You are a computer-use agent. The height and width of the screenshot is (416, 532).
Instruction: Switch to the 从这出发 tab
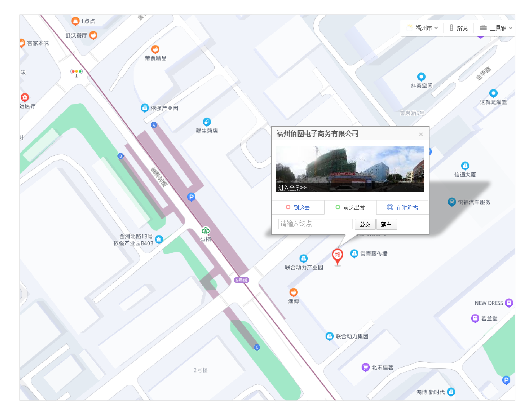[x=350, y=207]
